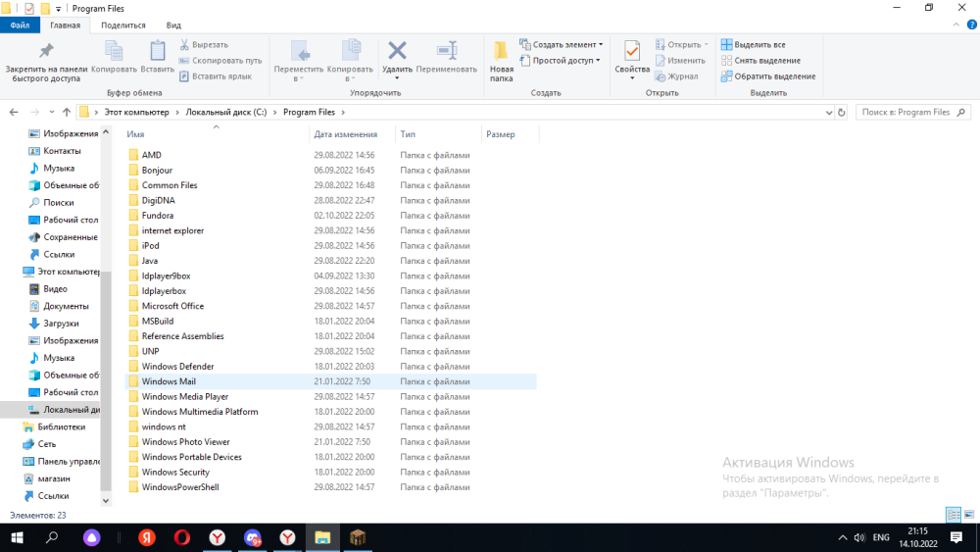The image size is (980, 552).
Task: Switch ENG input language indicator
Action: click(x=881, y=537)
